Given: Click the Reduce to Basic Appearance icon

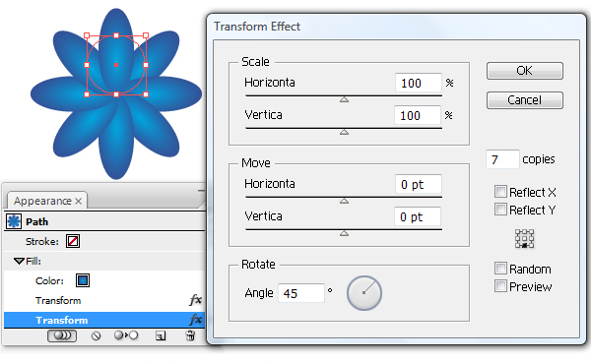Looking at the screenshot, I should [126, 335].
